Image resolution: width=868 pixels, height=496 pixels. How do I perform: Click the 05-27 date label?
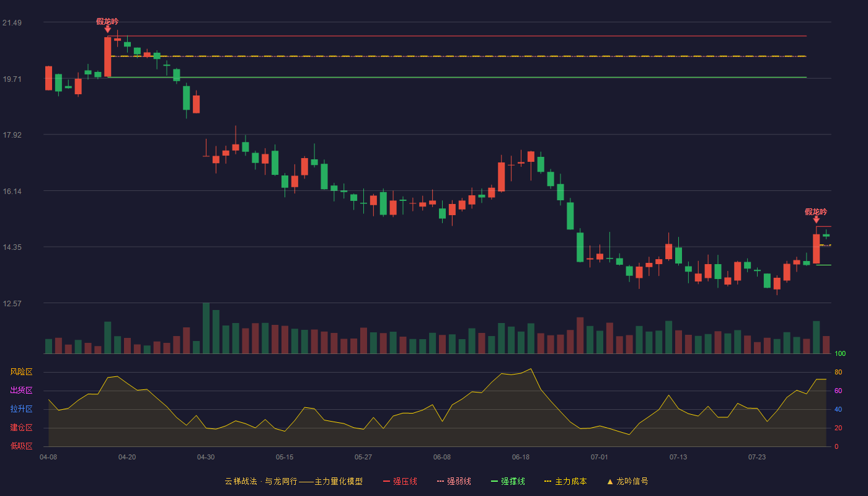363,457
